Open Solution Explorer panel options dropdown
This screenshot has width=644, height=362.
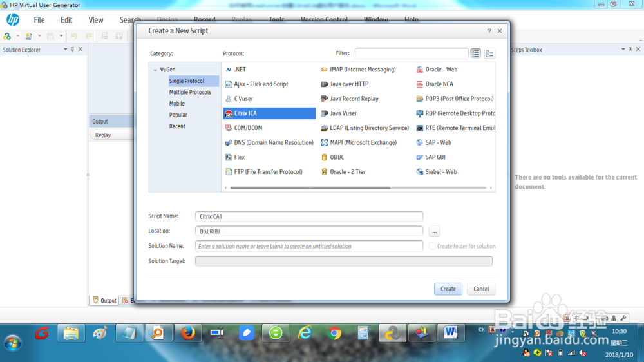pos(65,50)
